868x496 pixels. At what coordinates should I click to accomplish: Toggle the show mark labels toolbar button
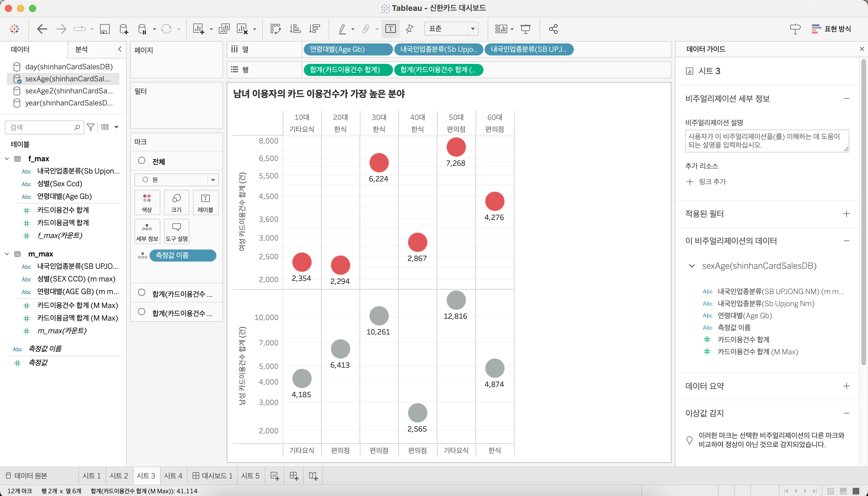pyautogui.click(x=390, y=29)
